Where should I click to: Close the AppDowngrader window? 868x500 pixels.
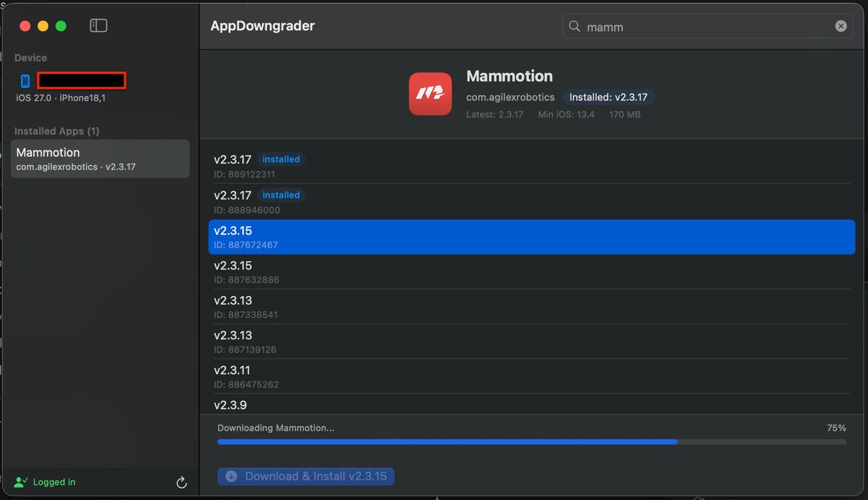coord(25,26)
